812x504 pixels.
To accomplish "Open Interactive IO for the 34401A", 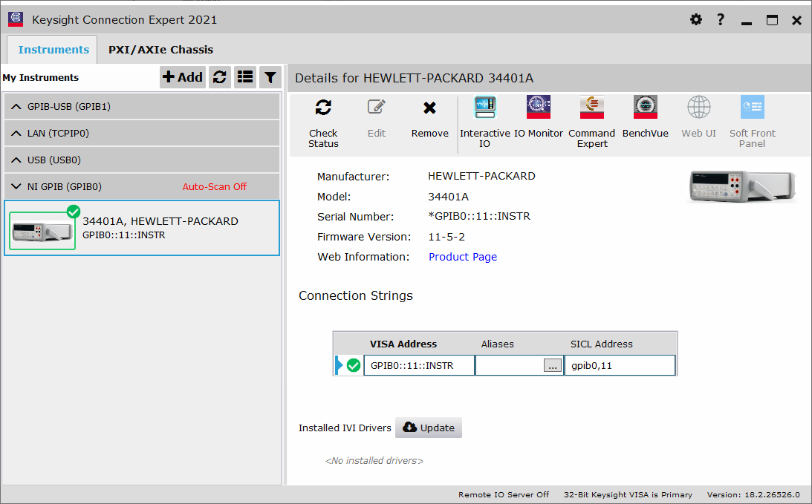I will pos(484,119).
